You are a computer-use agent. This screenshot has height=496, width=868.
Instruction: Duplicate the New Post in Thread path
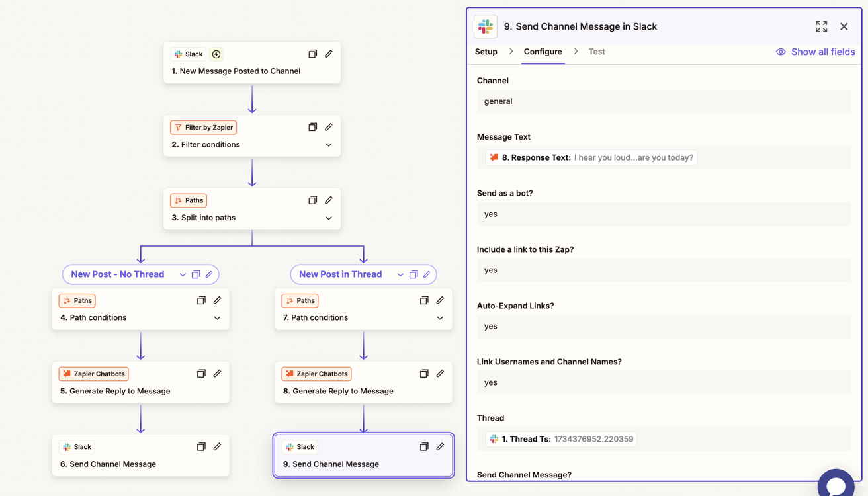coord(413,274)
